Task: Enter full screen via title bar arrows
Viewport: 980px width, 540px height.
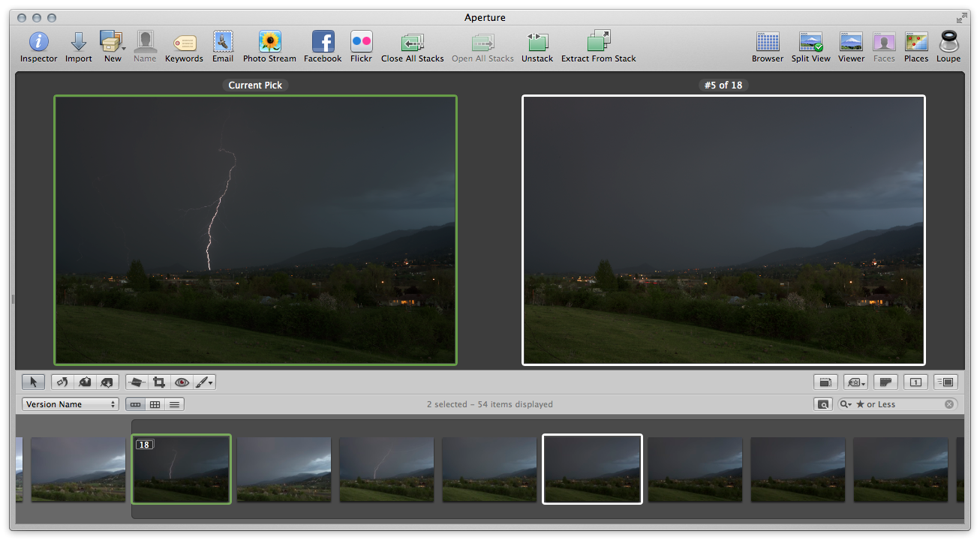Action: [x=961, y=18]
